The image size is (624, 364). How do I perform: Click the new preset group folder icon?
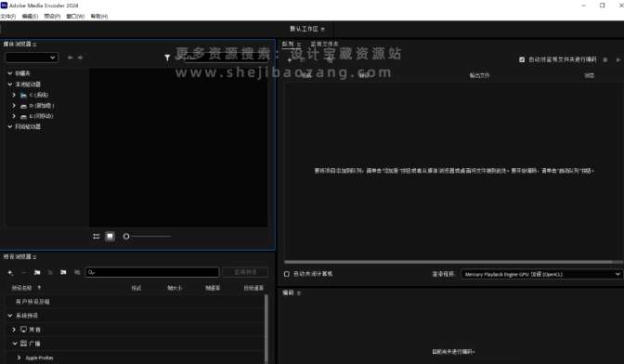tap(37, 272)
